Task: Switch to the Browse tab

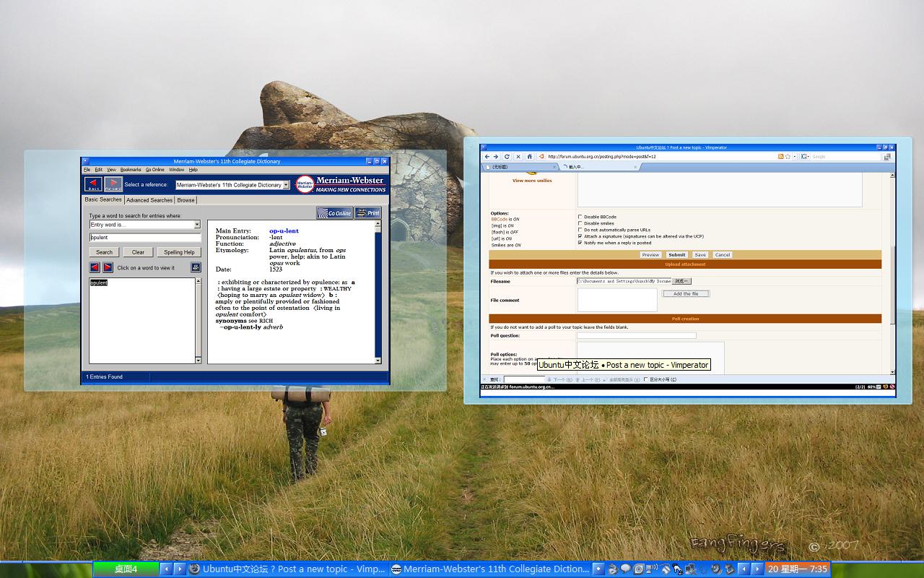Action: click(186, 200)
